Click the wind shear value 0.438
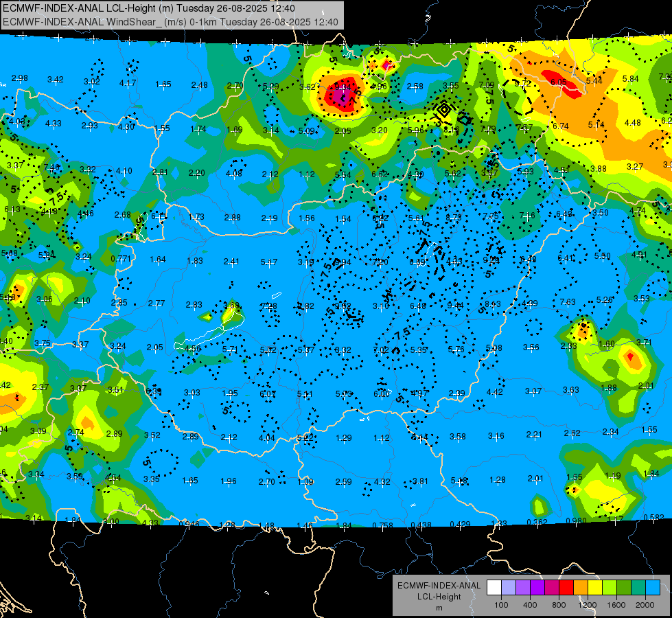672x618 pixels. 421,525
